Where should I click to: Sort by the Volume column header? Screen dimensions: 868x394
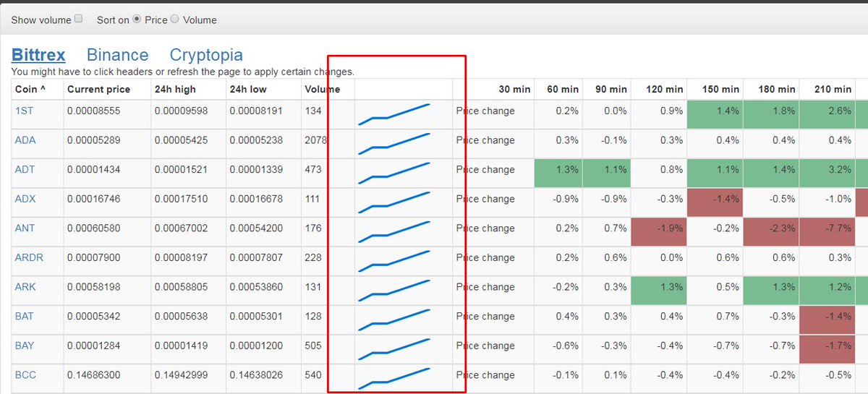click(x=322, y=90)
